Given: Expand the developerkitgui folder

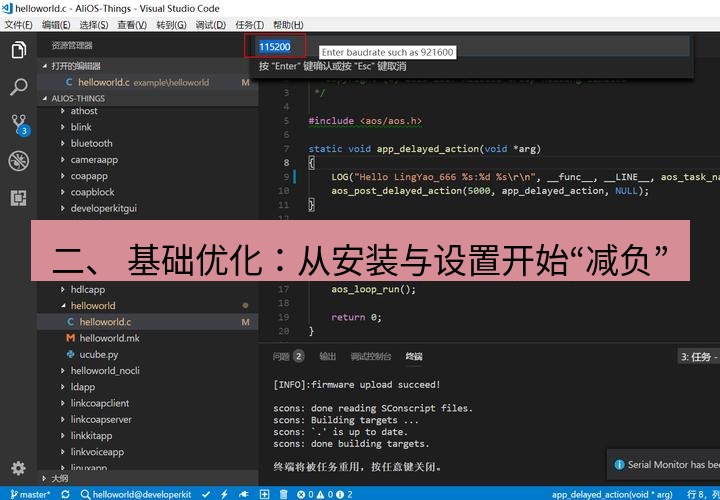Looking at the screenshot, I should 62,208.
